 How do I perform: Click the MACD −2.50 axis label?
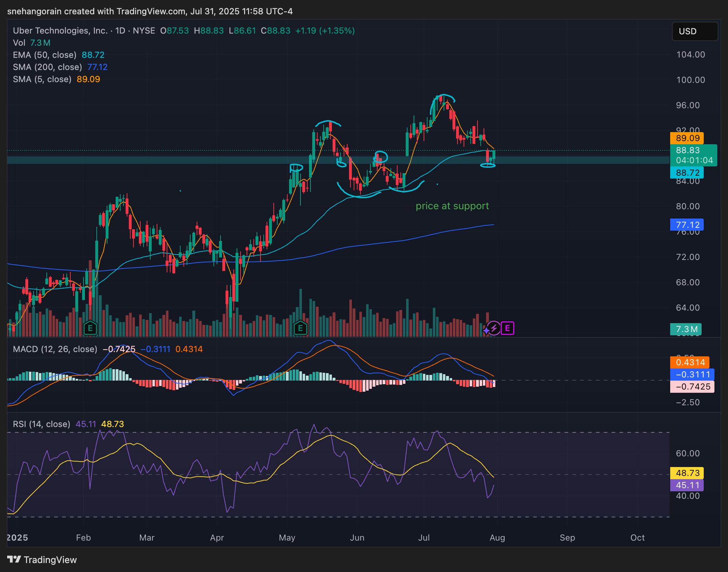coord(688,402)
